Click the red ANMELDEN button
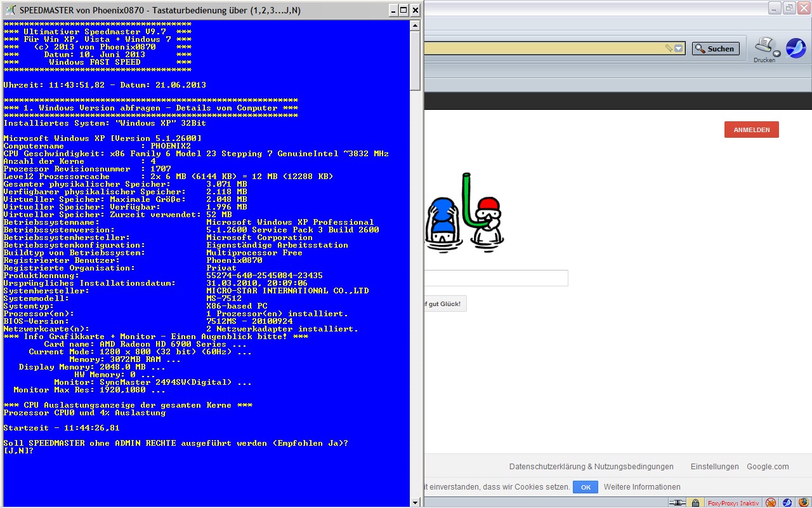Image resolution: width=812 pixels, height=508 pixels. click(752, 130)
